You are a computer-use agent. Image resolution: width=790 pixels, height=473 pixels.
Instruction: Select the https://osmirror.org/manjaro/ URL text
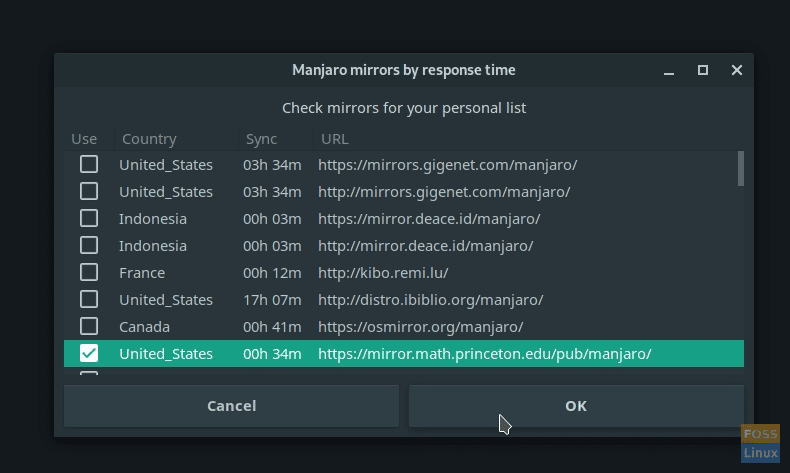420,326
